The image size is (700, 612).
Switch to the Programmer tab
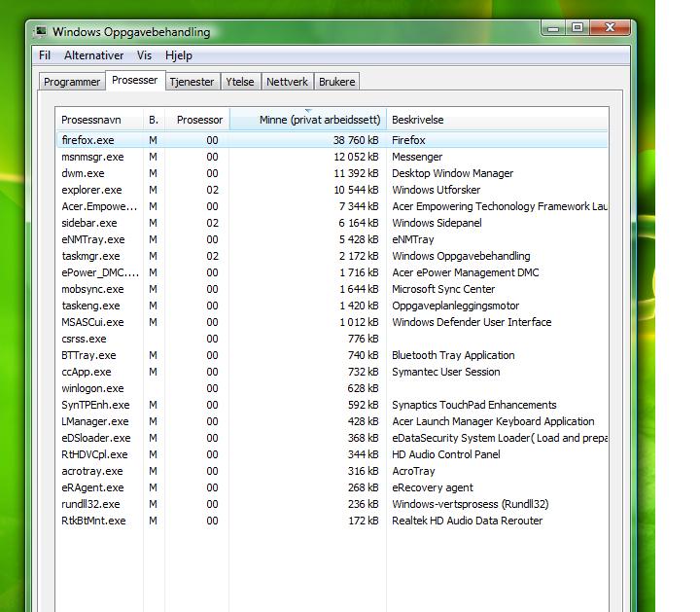[72, 82]
